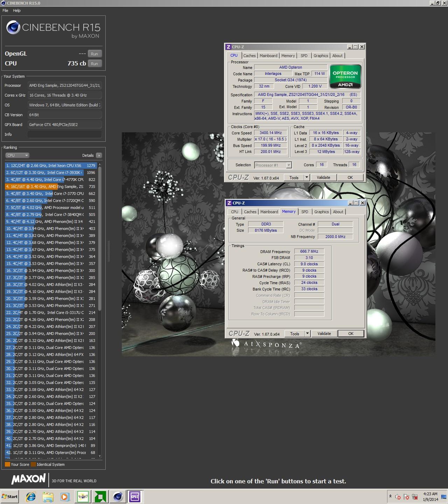Open the ranking CPU dropdown
448x504 pixels.
point(17,155)
